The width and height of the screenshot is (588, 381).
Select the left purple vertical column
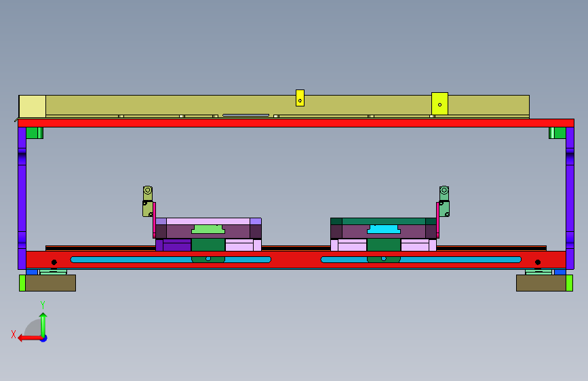coord(22,198)
